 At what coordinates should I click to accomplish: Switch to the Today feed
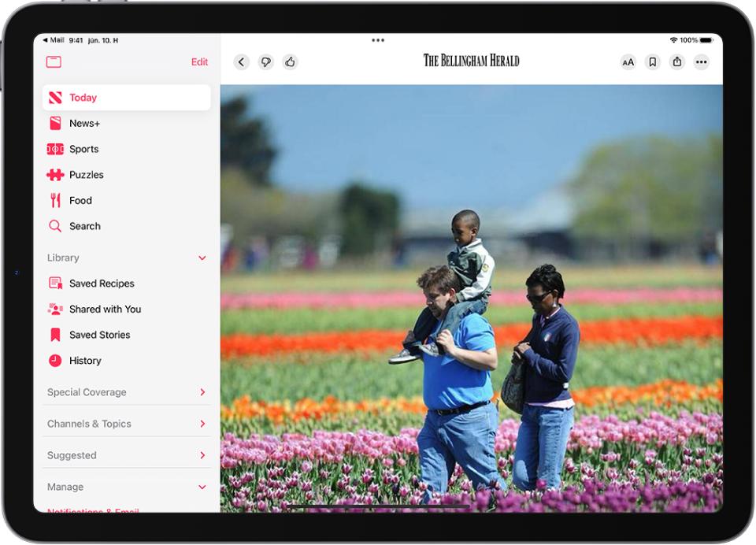83,97
